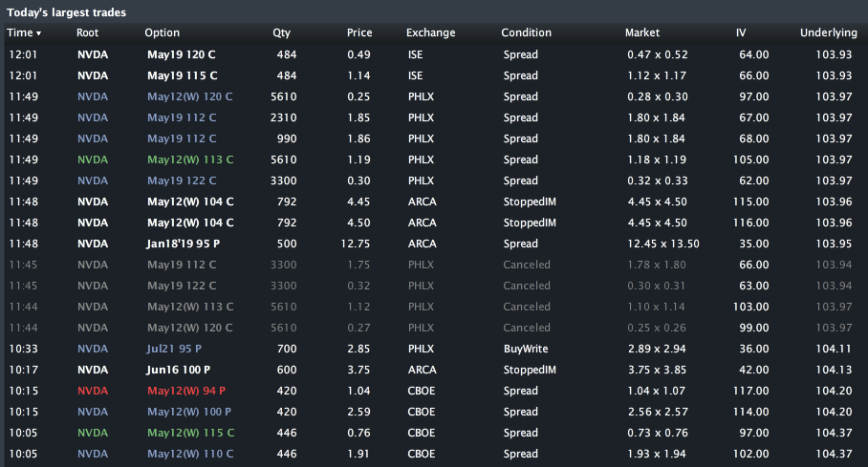Image resolution: width=868 pixels, height=467 pixels.
Task: Click ISE exchange in May19 115 C row
Action: pos(415,75)
